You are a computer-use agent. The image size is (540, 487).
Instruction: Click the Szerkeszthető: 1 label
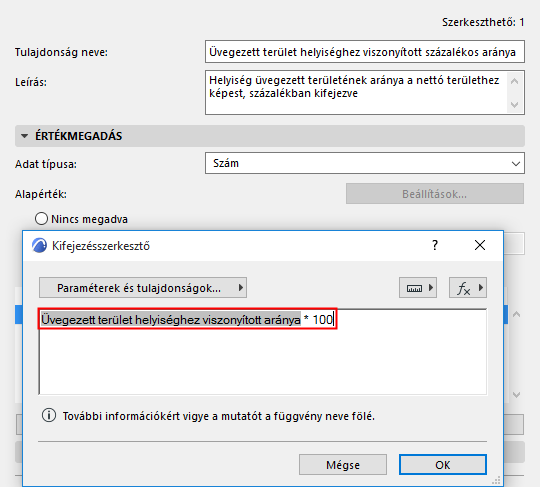483,22
